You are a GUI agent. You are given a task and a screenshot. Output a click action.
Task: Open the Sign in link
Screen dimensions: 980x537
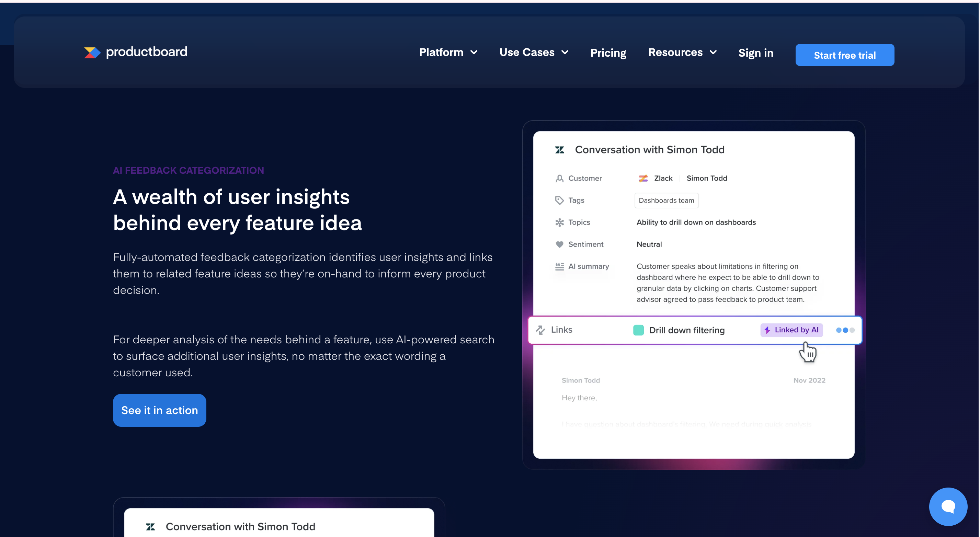pos(755,53)
